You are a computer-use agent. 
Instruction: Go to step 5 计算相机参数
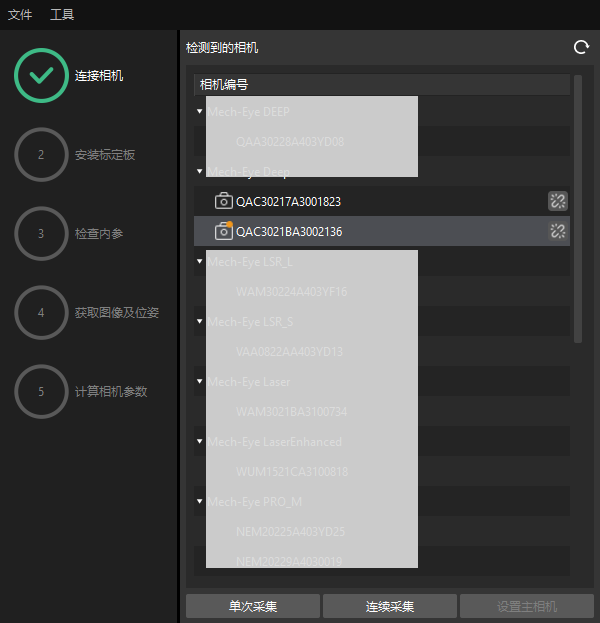(41, 392)
